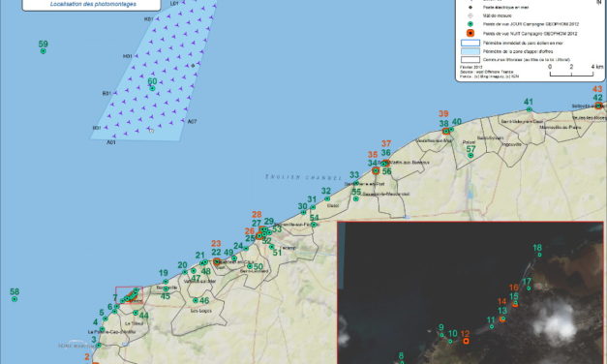Click the orange night viewpoint legend symbol
This screenshot has height=364, width=607.
[x=470, y=33]
